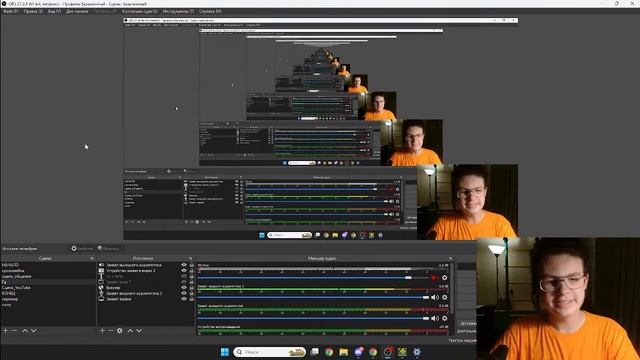Add a new source with plus icon
Viewport: 640px width, 360px height.
click(102, 331)
